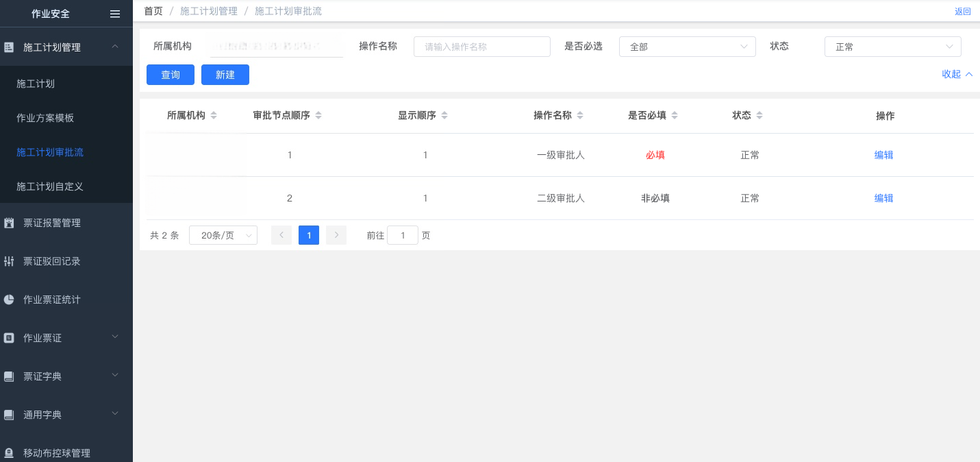Click the hamburger menu icon beside 作业安全
Viewport: 980px width, 462px height.
pos(115,14)
